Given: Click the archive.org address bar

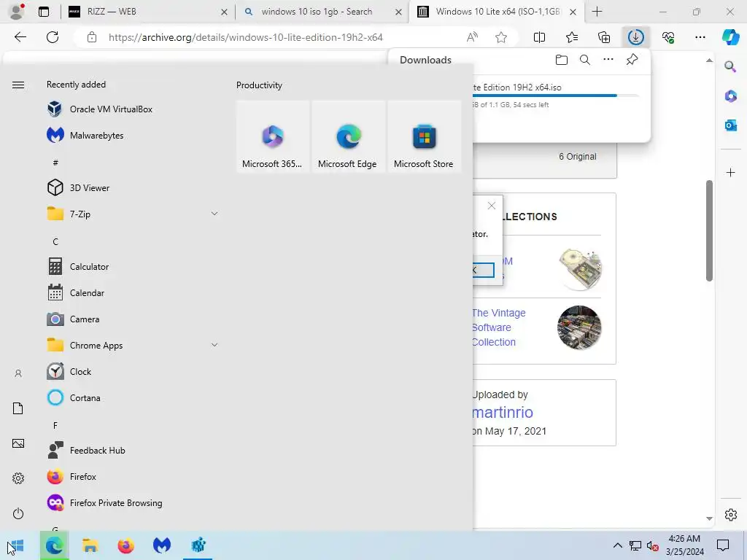Looking at the screenshot, I should 246,37.
